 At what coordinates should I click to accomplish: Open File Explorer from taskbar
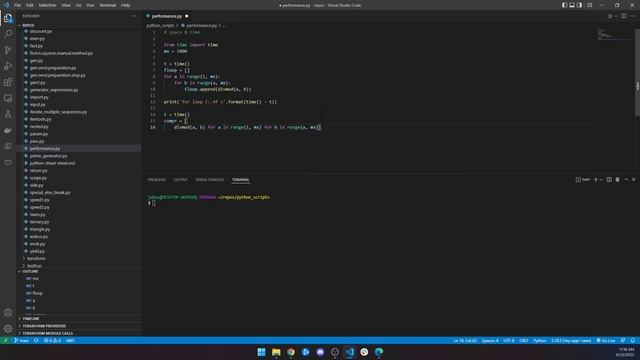(x=276, y=352)
